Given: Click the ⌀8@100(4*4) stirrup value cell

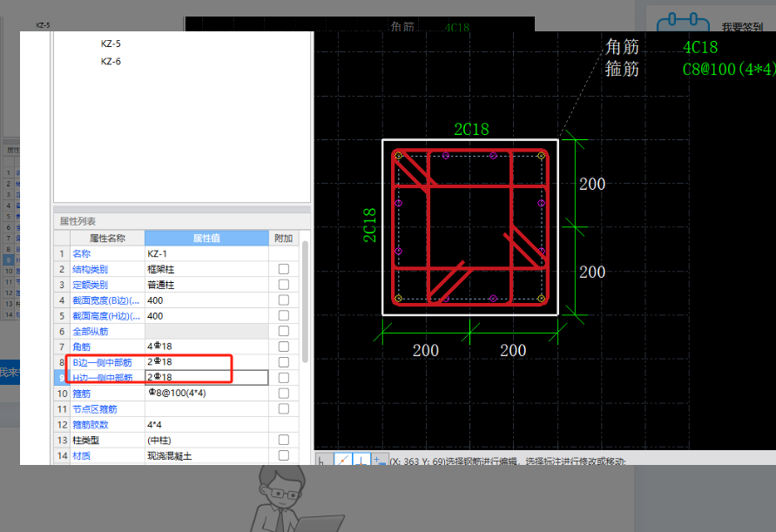Looking at the screenshot, I should point(206,393).
